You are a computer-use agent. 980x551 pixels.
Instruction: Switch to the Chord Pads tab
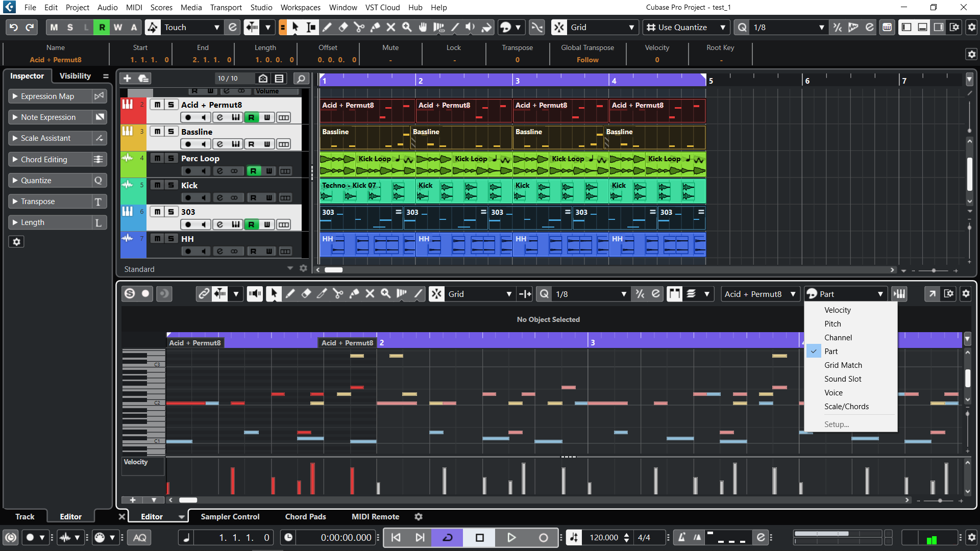[305, 517]
